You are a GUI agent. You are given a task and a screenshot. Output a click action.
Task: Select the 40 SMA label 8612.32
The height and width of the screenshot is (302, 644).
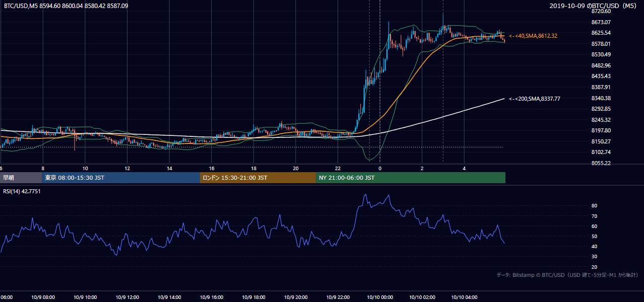point(533,36)
